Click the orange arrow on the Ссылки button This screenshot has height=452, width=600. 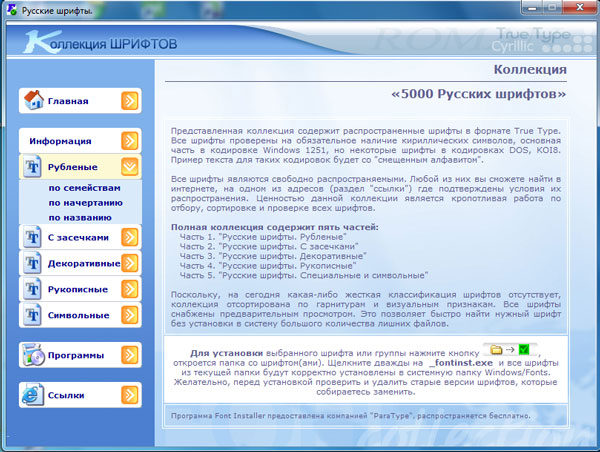coord(130,395)
